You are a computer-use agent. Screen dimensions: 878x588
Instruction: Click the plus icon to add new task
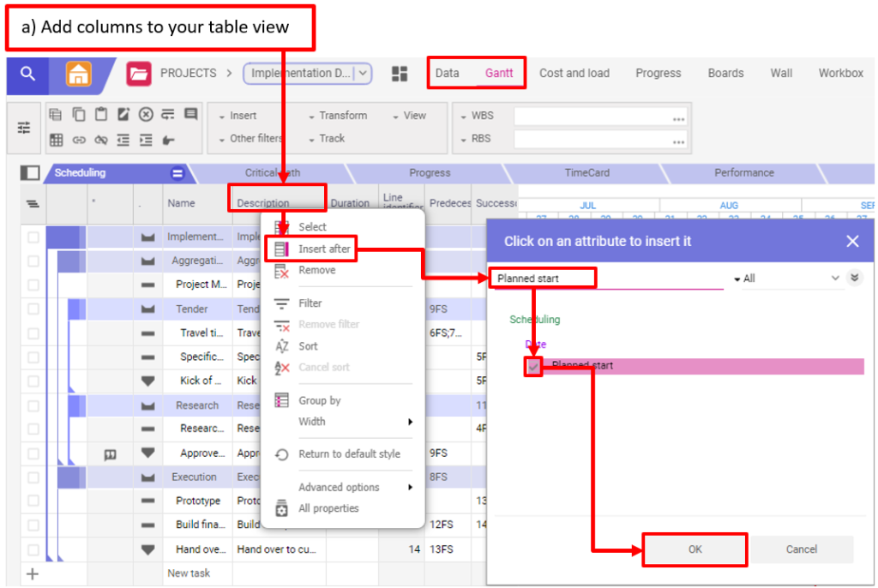pyautogui.click(x=33, y=573)
